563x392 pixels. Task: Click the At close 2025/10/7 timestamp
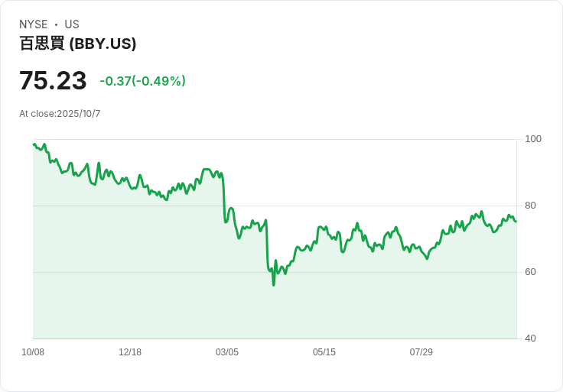(x=60, y=114)
